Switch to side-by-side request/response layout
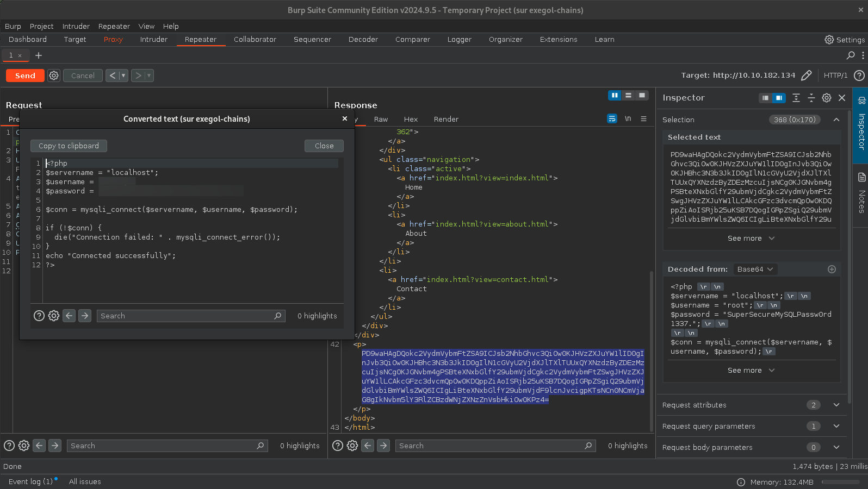The width and height of the screenshot is (868, 489). [615, 96]
